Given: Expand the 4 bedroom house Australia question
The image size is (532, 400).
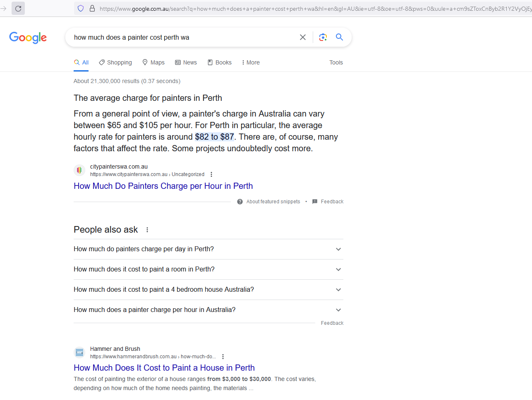Looking at the screenshot, I should pyautogui.click(x=208, y=290).
